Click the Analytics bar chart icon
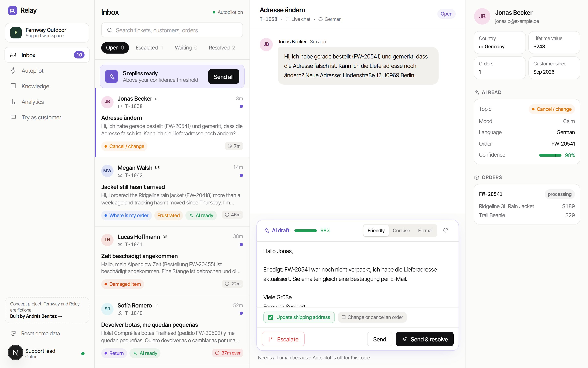Image resolution: width=588 pixels, height=368 pixels. (13, 102)
